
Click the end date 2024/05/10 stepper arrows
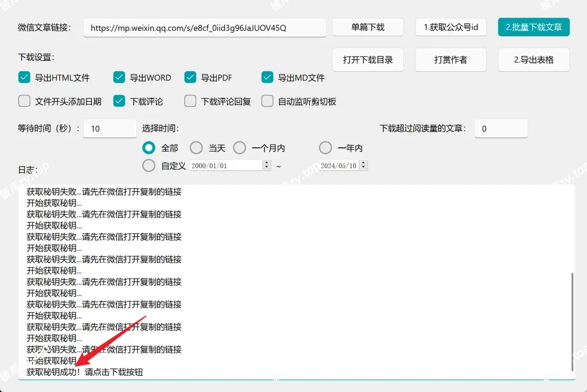(363, 165)
